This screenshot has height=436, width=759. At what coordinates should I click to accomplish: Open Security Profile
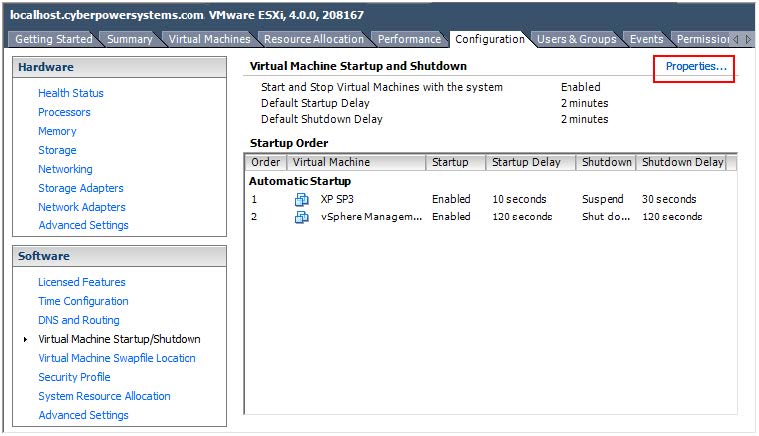click(x=74, y=377)
